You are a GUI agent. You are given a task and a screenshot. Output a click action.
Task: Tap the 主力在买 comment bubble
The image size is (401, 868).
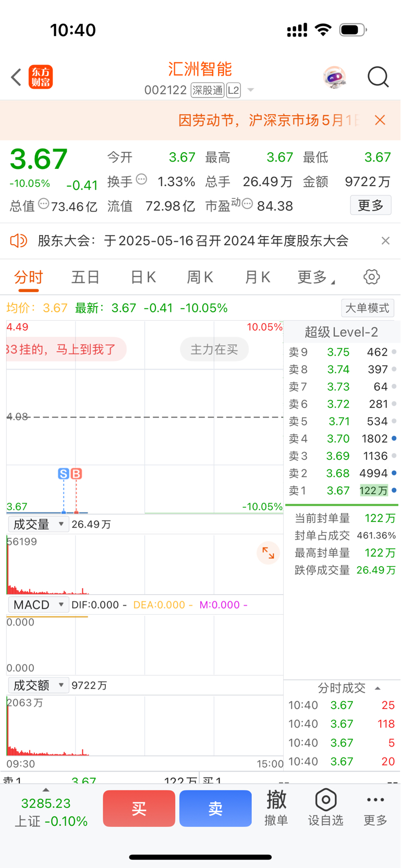click(x=214, y=349)
